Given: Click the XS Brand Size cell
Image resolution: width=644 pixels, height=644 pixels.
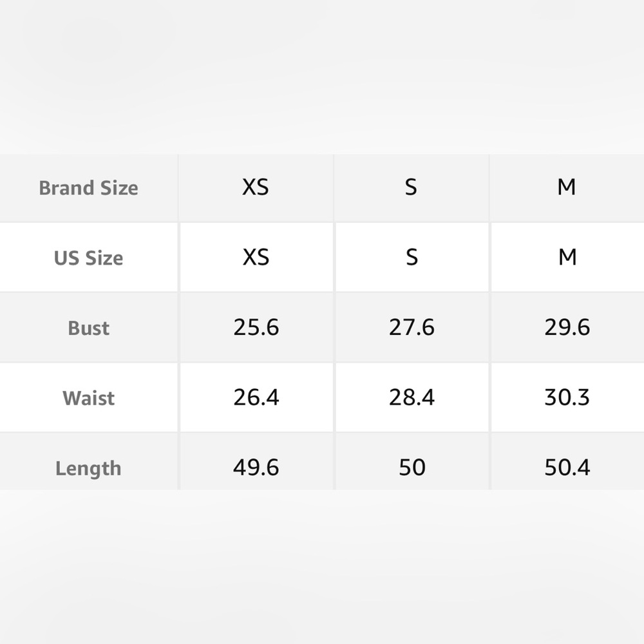Looking at the screenshot, I should tap(256, 187).
